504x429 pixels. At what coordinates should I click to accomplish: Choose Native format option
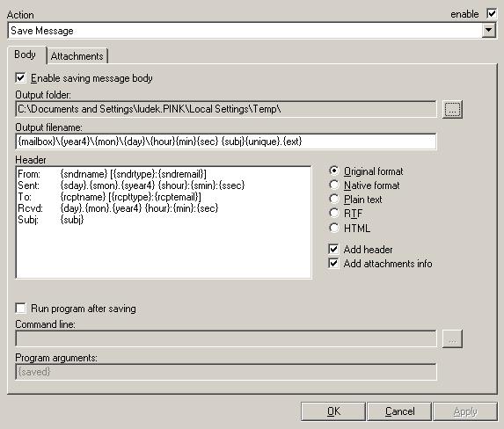(334, 185)
